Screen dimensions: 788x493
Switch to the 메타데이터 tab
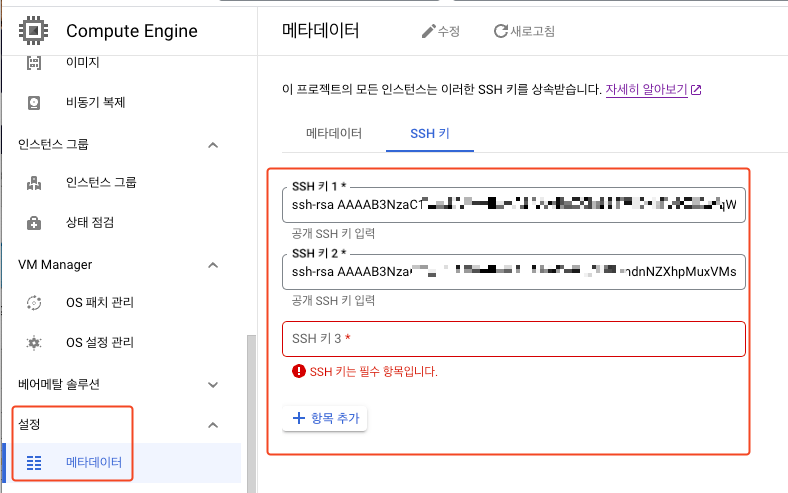pos(334,134)
